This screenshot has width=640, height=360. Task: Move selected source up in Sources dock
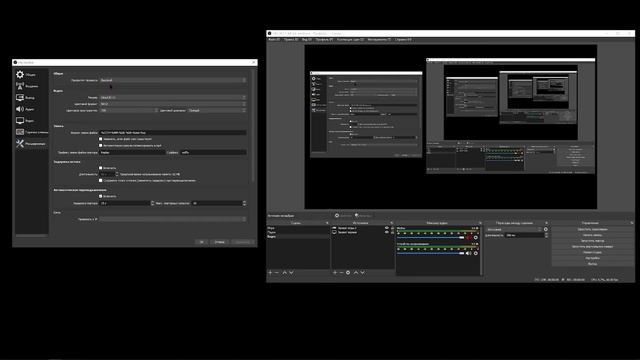[356, 272]
